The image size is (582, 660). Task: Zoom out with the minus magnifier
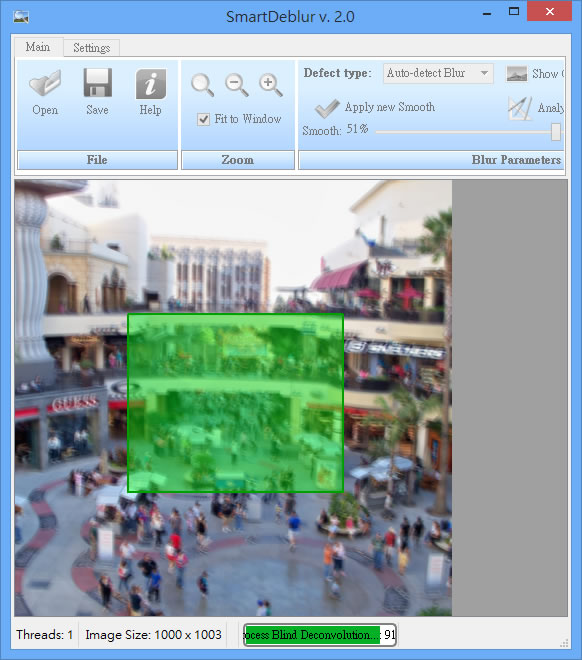(237, 85)
